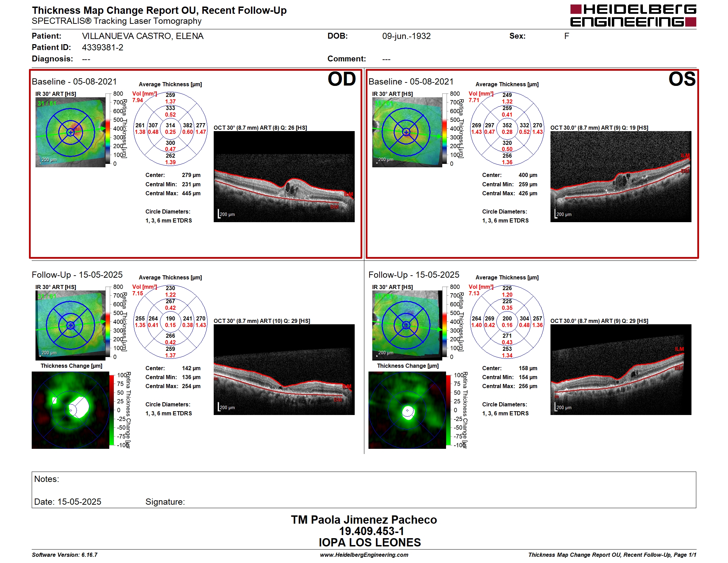The image size is (728, 563).
Task: Open the OS baseline IR fundus thickness map
Action: [x=407, y=132]
